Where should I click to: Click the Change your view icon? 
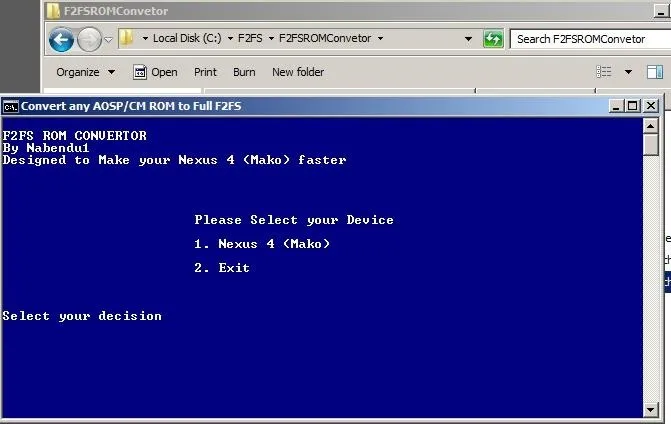604,72
